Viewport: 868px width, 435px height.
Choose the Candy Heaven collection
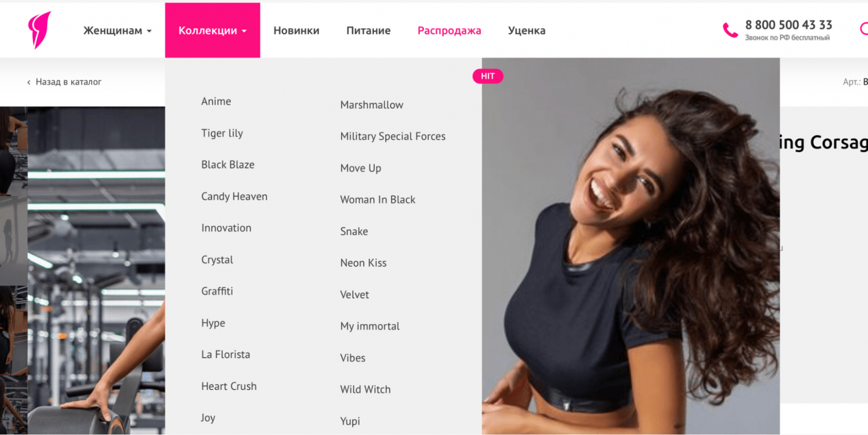point(234,196)
